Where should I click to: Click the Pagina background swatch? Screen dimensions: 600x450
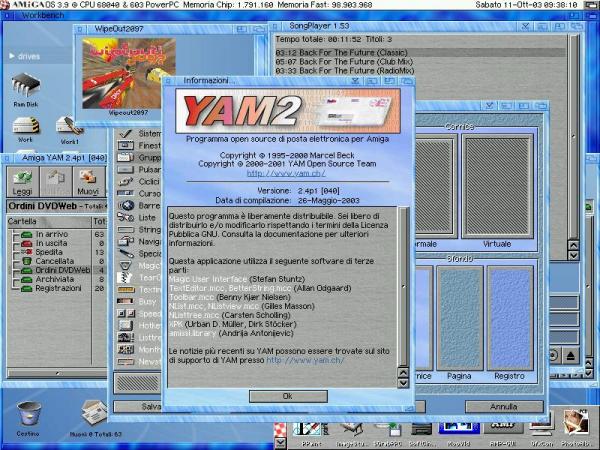(x=460, y=318)
